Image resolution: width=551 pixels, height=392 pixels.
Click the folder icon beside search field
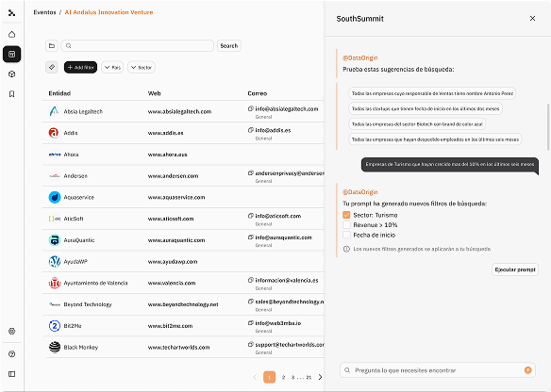52,45
